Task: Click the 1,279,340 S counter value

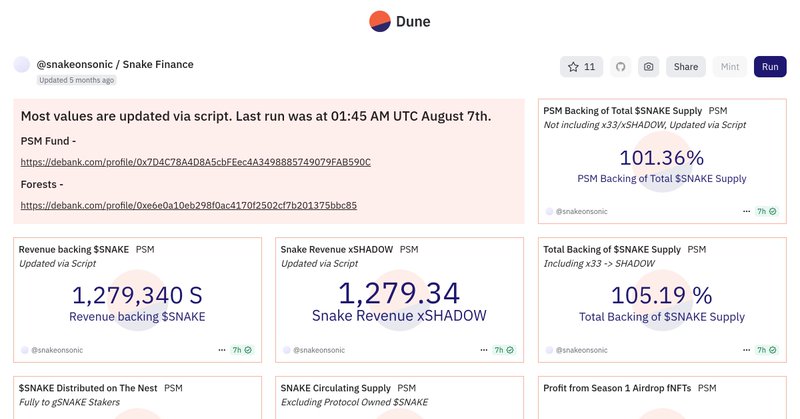Action: coord(137,295)
